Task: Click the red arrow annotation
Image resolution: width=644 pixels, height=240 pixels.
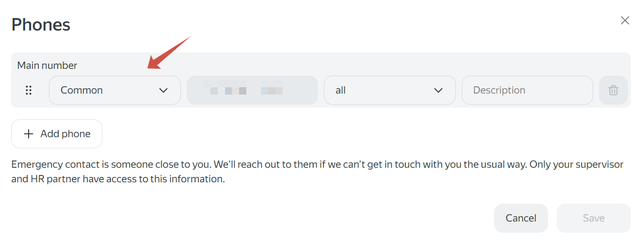Action: click(168, 53)
